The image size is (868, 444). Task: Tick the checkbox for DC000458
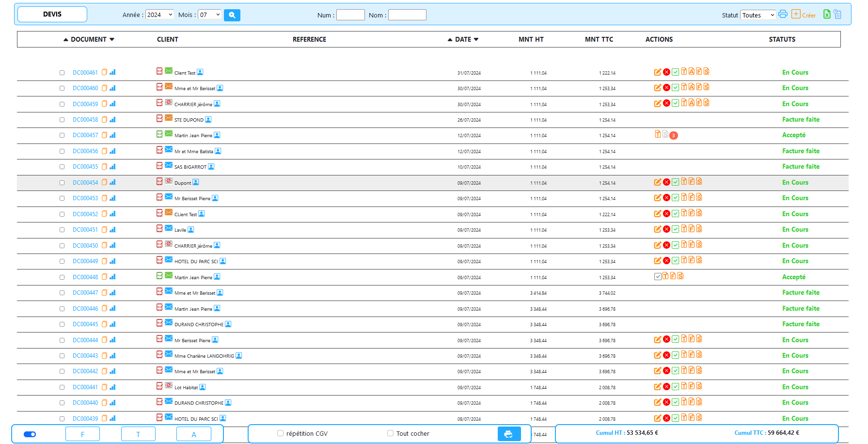62,120
